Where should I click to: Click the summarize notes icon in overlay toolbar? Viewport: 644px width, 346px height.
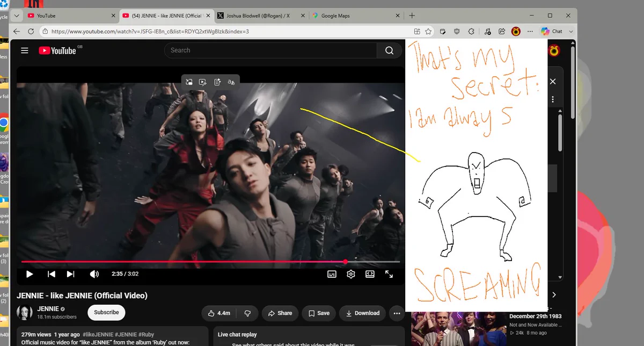(217, 82)
